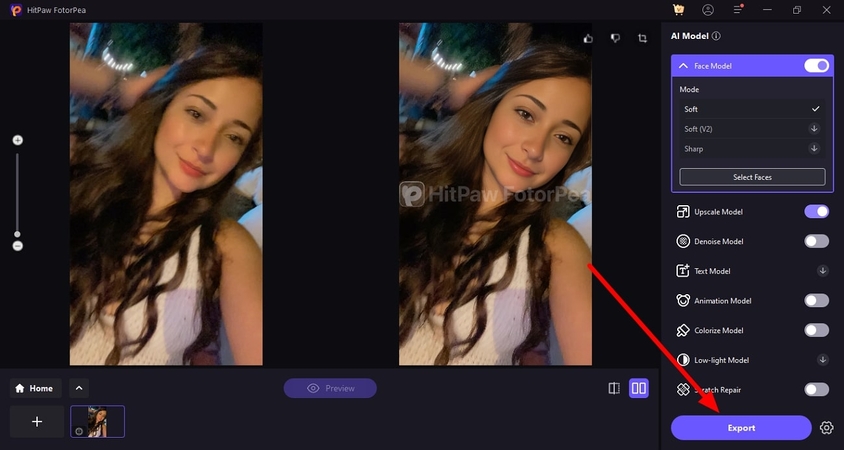Download the Text Model
Viewport: 844px width, 450px height.
(822, 271)
